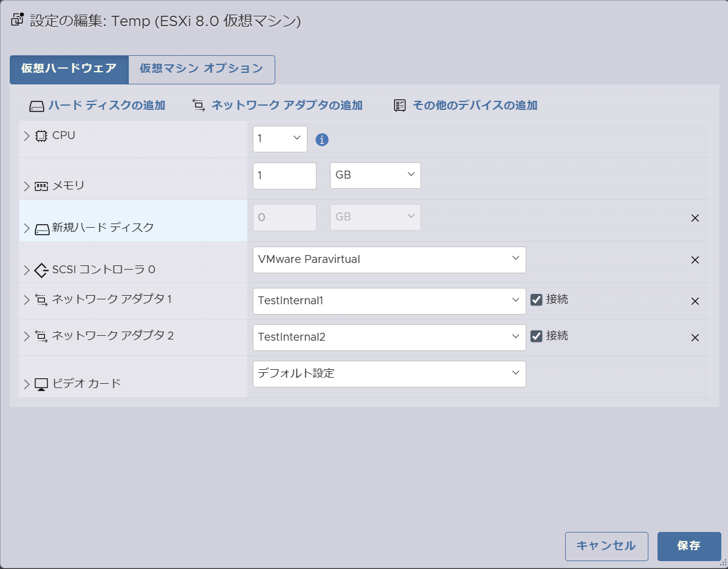Screen dimensions: 728x569
Task: Click the ビデオ カード label
Action: click(86, 383)
